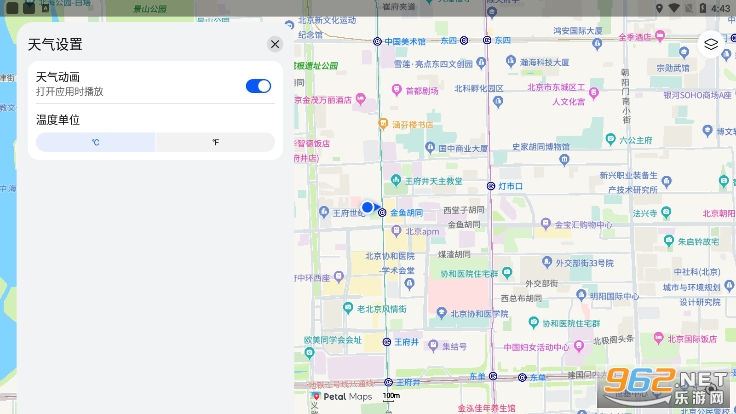The width and height of the screenshot is (736, 414).
Task: Tap the 瀚海科技大厦 marker
Action: tap(511, 61)
